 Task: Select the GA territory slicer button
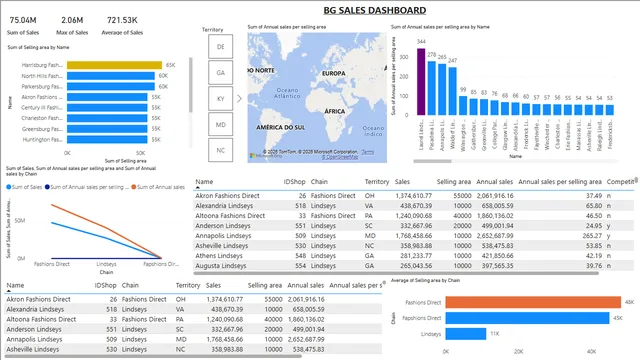[x=220, y=73]
